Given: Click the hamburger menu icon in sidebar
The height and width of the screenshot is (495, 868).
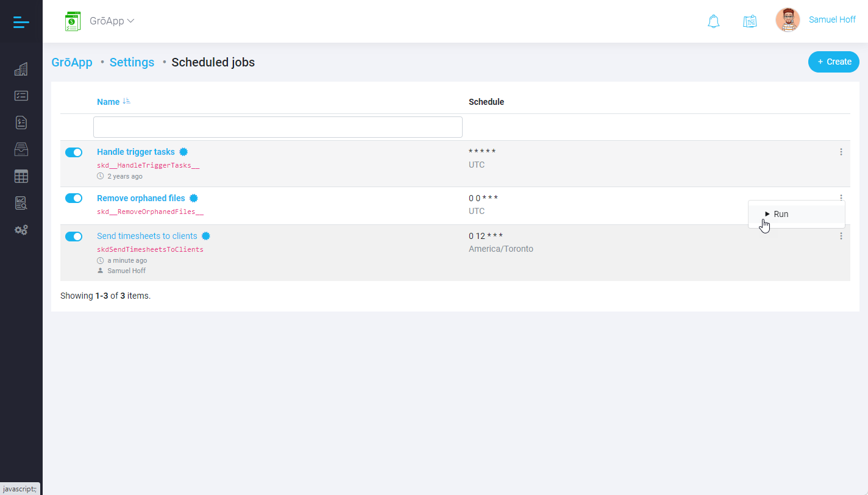Looking at the screenshot, I should click(21, 23).
